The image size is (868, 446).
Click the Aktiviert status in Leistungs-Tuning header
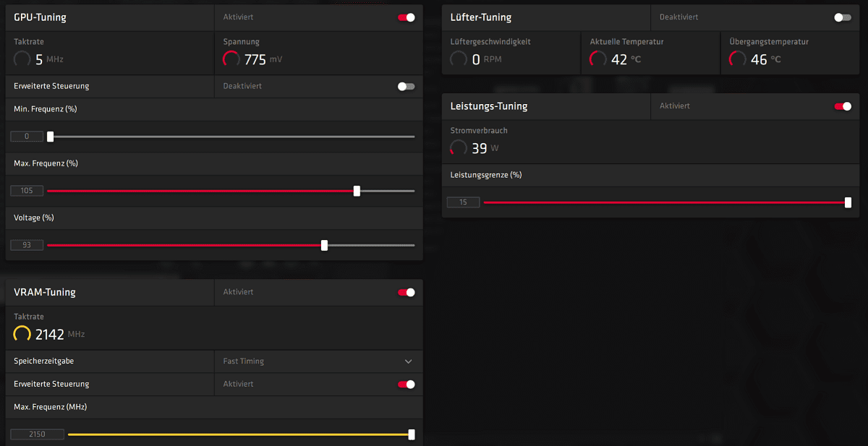tap(675, 106)
